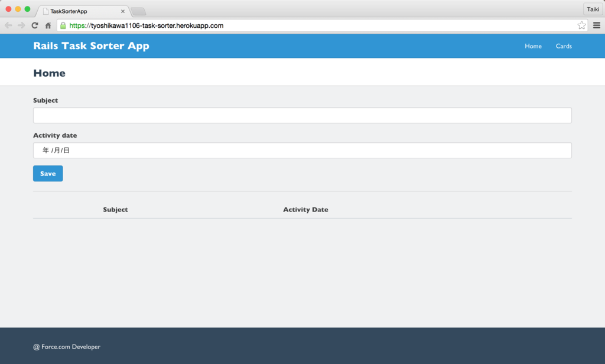Click the Force.com Developer footer text

(x=67, y=347)
